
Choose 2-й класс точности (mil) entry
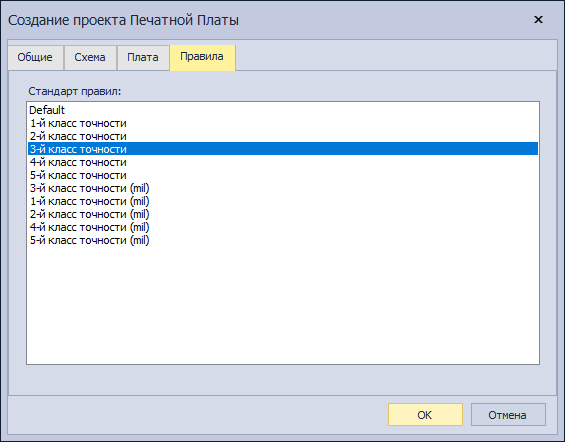coord(283,214)
